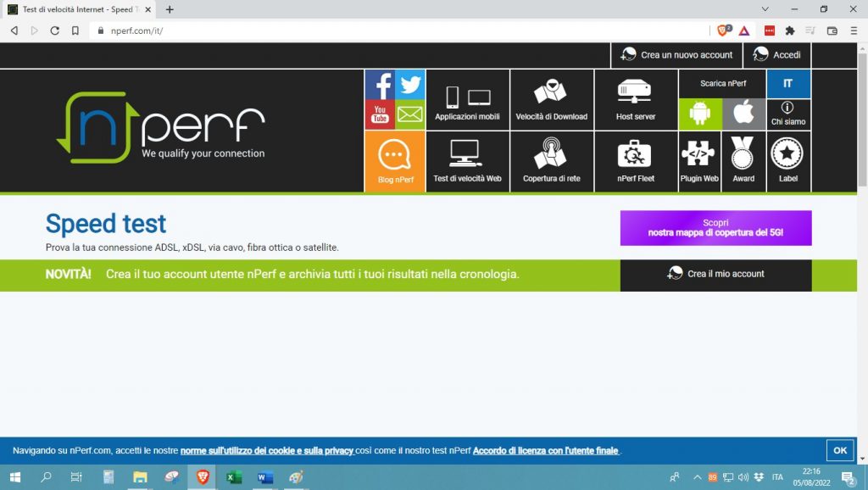Download nPerf for Android
Image resolution: width=868 pixels, height=490 pixels.
(698, 114)
